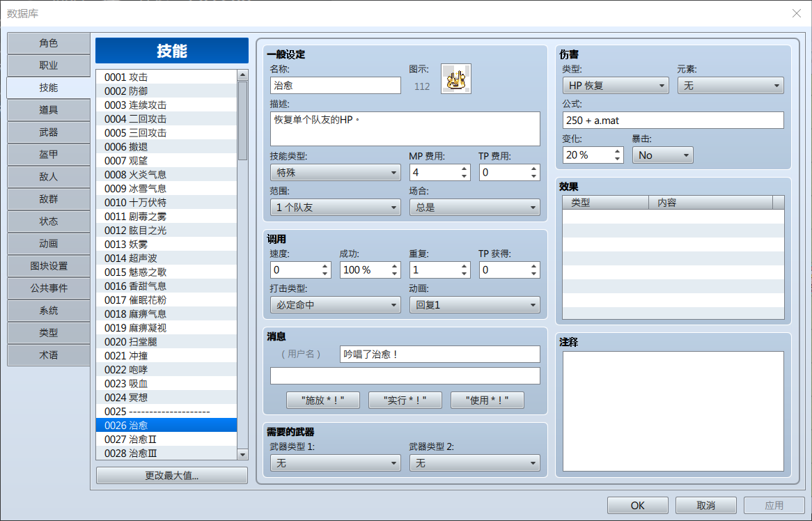Click the "使用 *！" message button
812x521 pixels.
click(487, 401)
